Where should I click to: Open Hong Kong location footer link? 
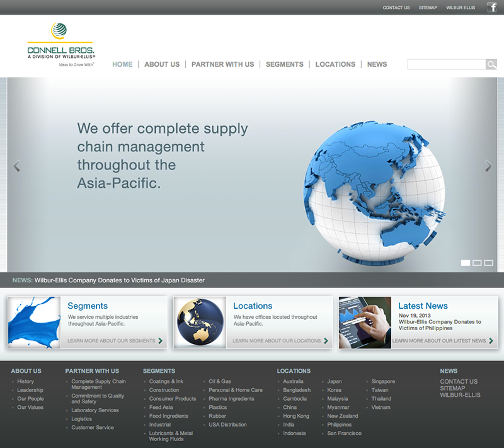[296, 416]
